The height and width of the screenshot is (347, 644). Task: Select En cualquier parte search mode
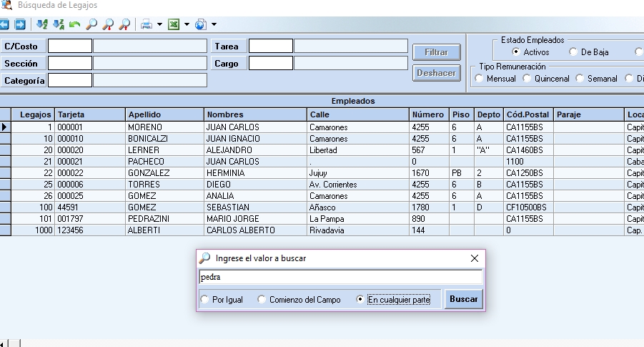[x=360, y=299]
